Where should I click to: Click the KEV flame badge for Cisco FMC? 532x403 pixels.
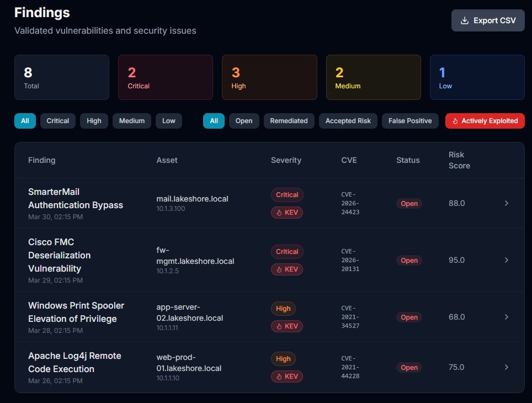pos(287,269)
